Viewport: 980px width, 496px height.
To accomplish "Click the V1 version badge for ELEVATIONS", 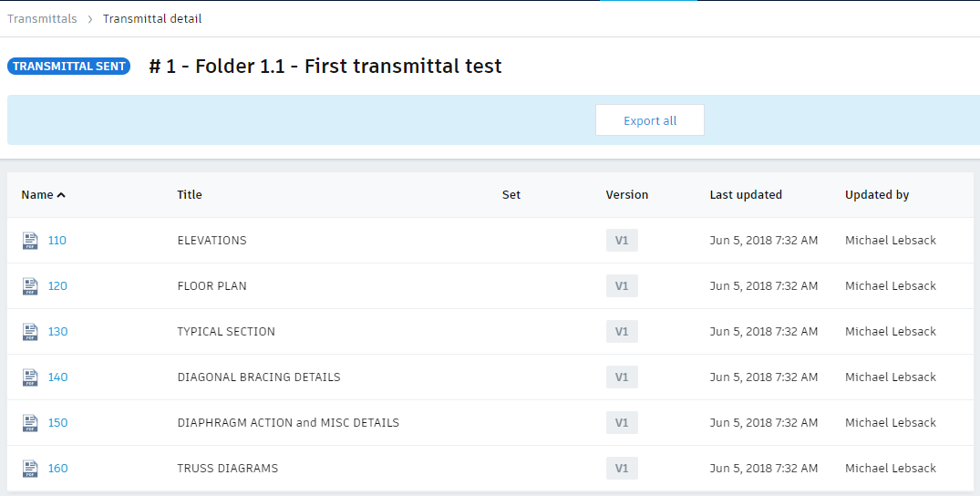I will [622, 241].
